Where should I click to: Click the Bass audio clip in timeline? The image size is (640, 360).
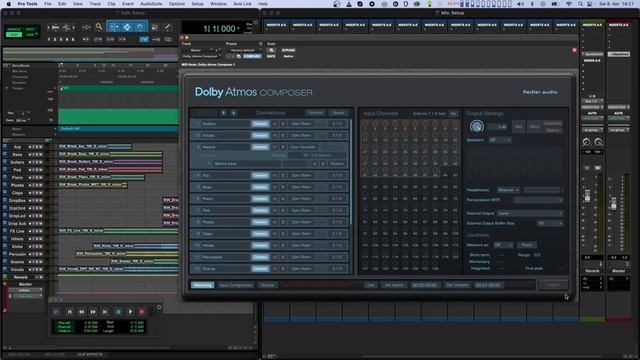pos(110,154)
